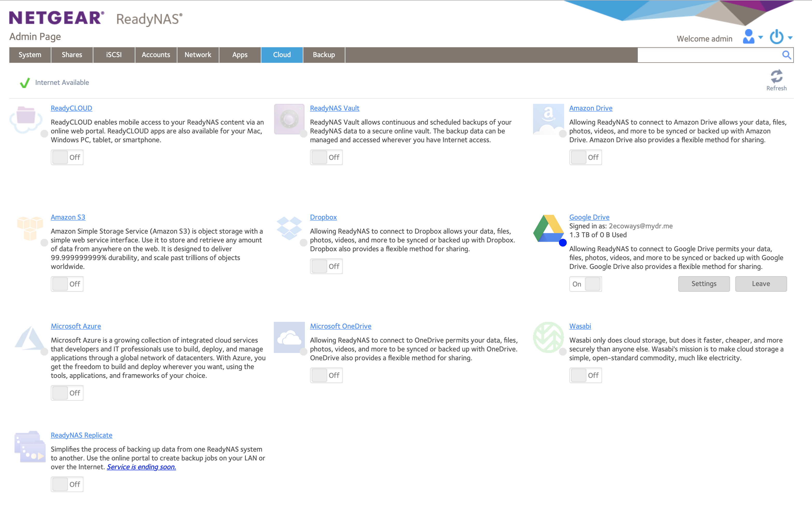Click the search input field
The width and height of the screenshot is (812, 517).
tap(708, 55)
